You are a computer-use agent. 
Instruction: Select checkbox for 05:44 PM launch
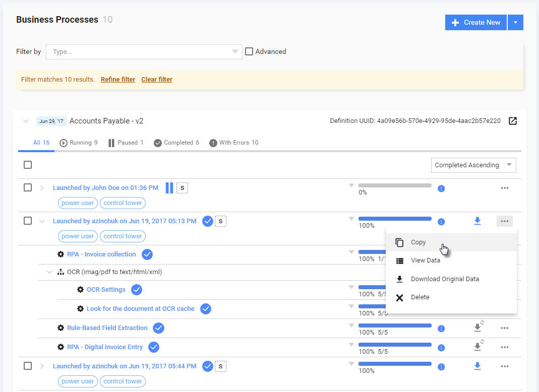coord(28,366)
